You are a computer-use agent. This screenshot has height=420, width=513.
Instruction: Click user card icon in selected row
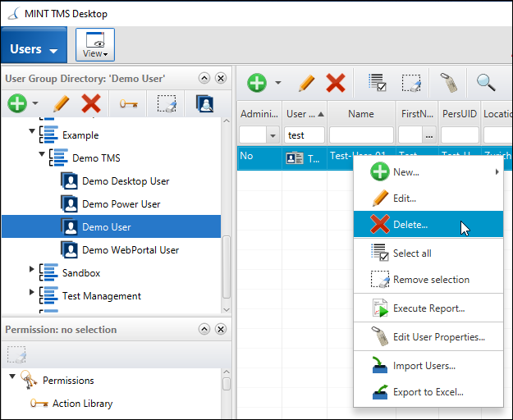295,158
